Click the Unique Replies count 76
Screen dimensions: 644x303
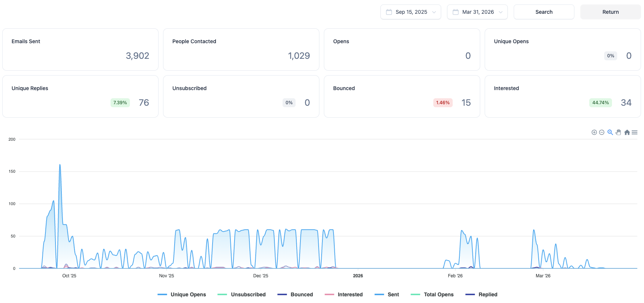click(144, 103)
